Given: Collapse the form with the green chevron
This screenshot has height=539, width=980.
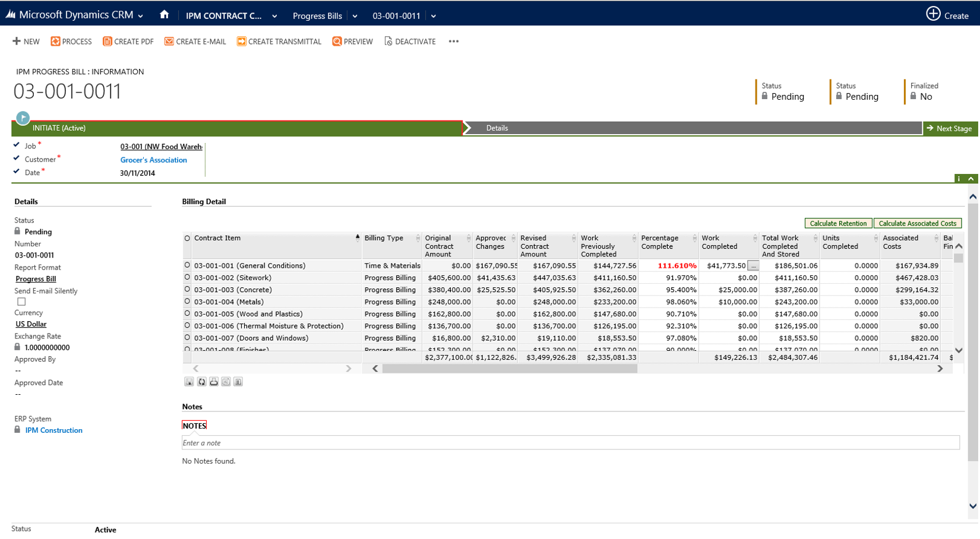Looking at the screenshot, I should pos(971,179).
